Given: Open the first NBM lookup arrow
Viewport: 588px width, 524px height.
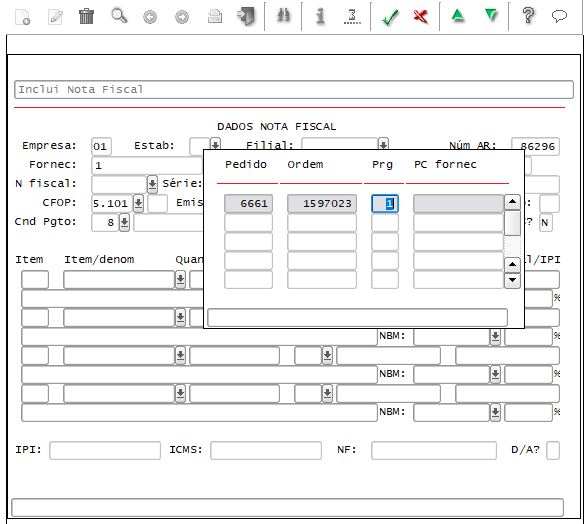Looking at the screenshot, I should coord(495,336).
